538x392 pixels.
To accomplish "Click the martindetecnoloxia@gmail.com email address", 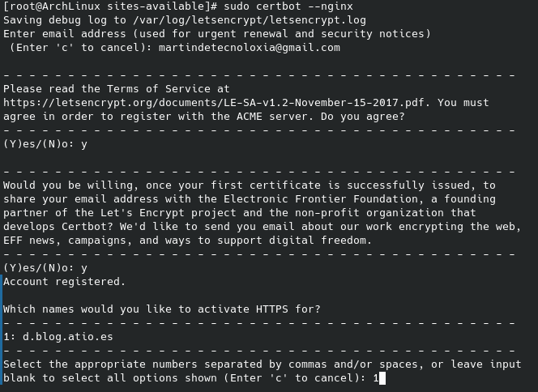I will [x=250, y=48].
